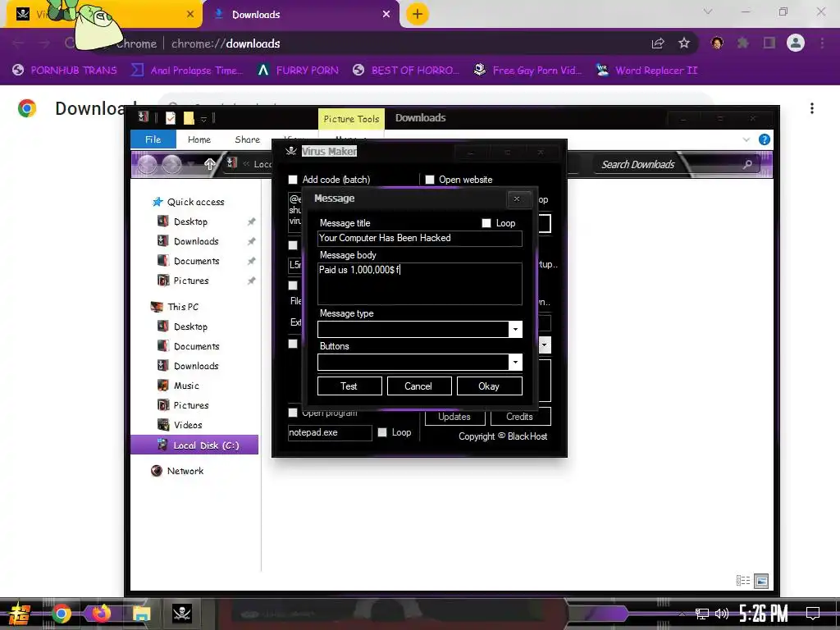Open the File menu in File Explorer
The image size is (840, 630).
pos(153,139)
